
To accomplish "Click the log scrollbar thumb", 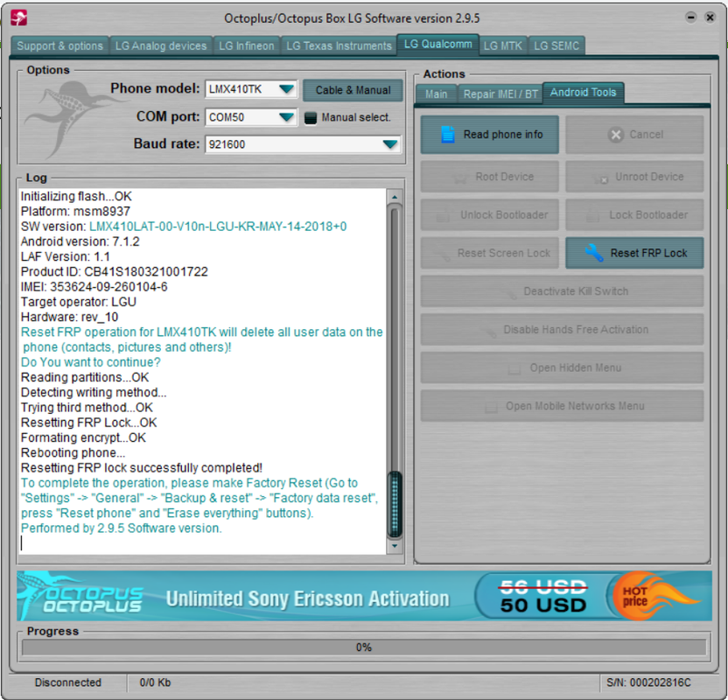I will [395, 504].
